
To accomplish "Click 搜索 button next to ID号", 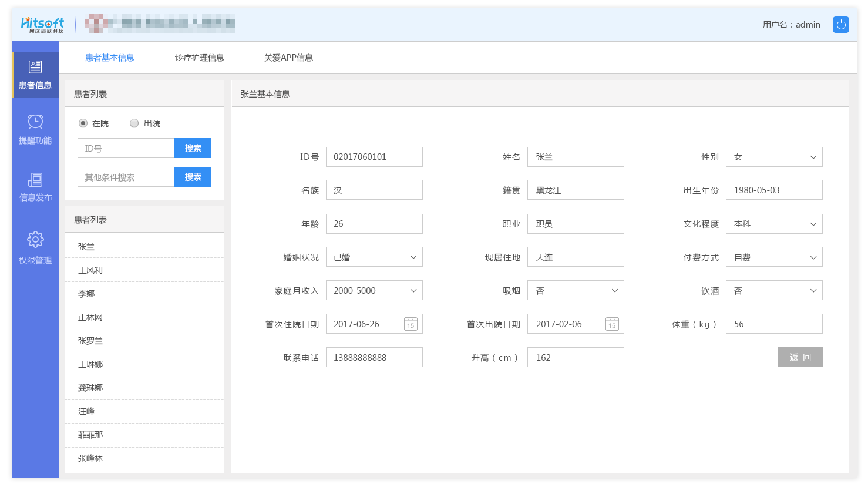I will [x=193, y=148].
